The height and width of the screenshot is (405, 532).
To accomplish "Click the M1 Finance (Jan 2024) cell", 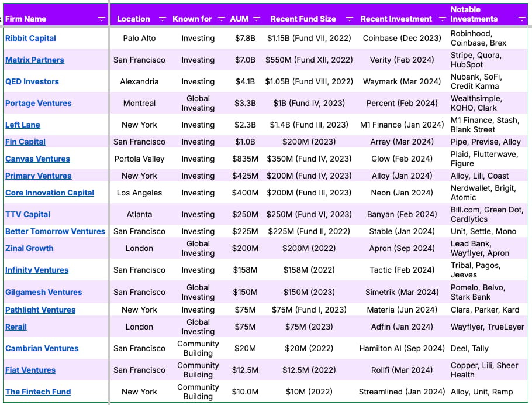I will tap(402, 125).
